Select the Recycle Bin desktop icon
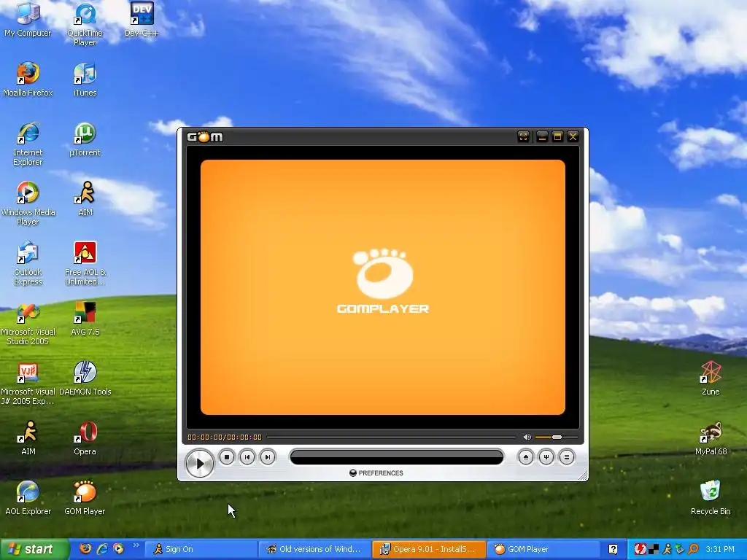Screen dimensions: 747x560 tap(711, 498)
